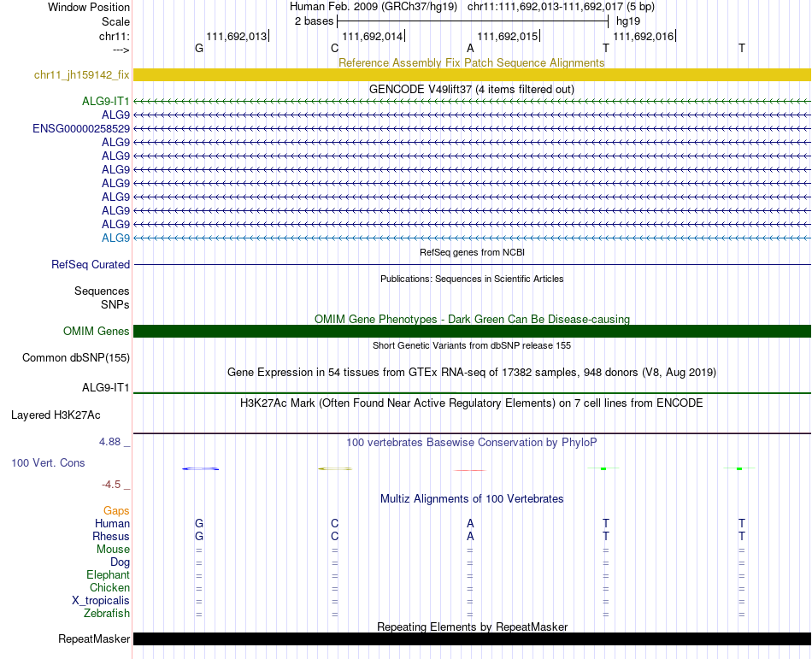Click the RepeatMasker track label
The image size is (812, 659).
coord(94,638)
